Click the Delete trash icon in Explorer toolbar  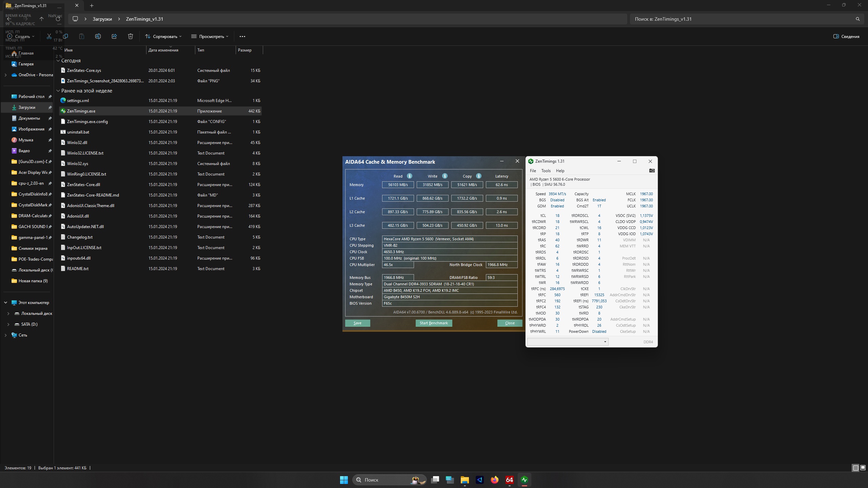131,36
